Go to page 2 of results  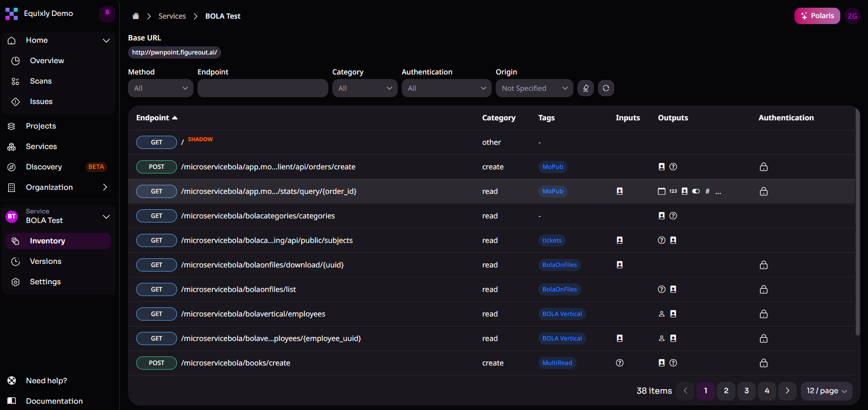[726, 391]
